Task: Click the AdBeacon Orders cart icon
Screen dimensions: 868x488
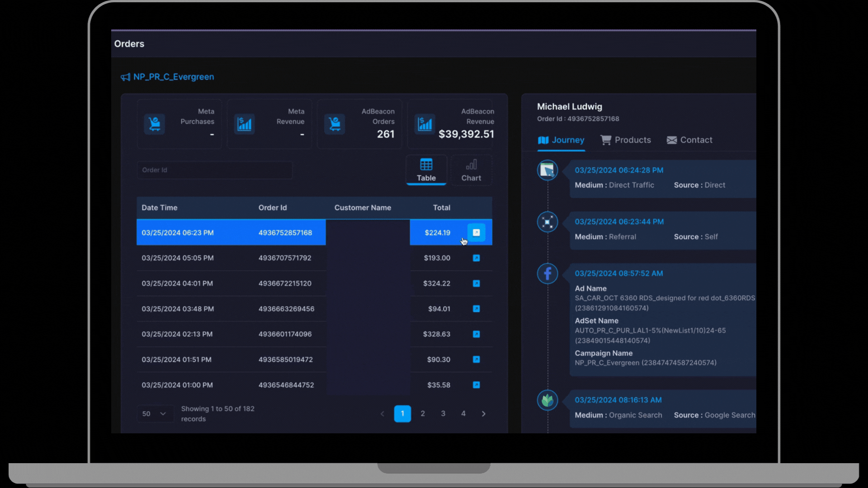Action: pyautogui.click(x=335, y=124)
